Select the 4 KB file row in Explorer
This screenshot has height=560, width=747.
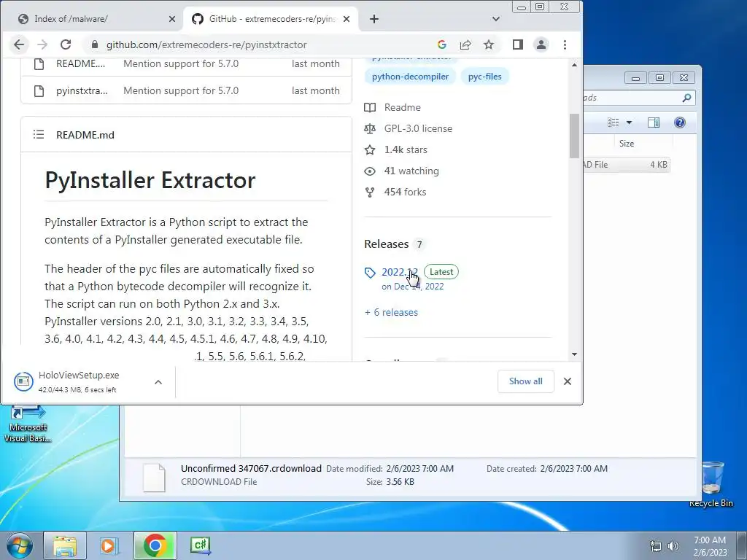point(627,165)
